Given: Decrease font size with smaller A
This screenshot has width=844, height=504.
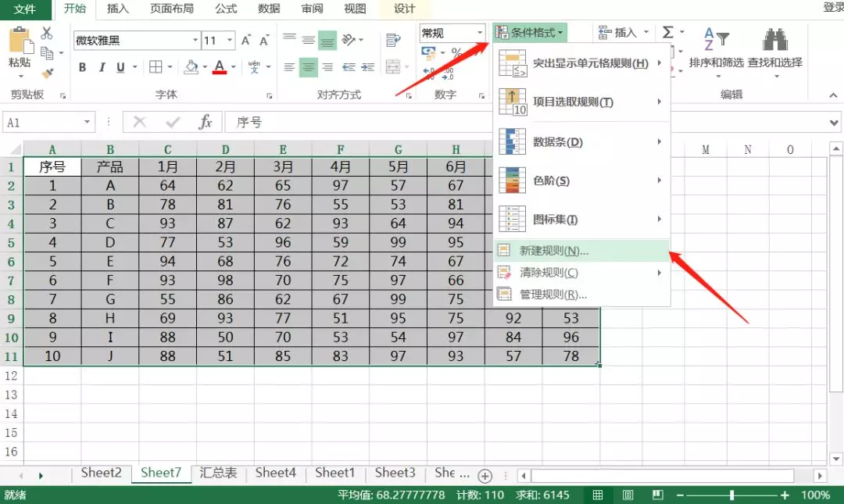Looking at the screenshot, I should tap(264, 41).
